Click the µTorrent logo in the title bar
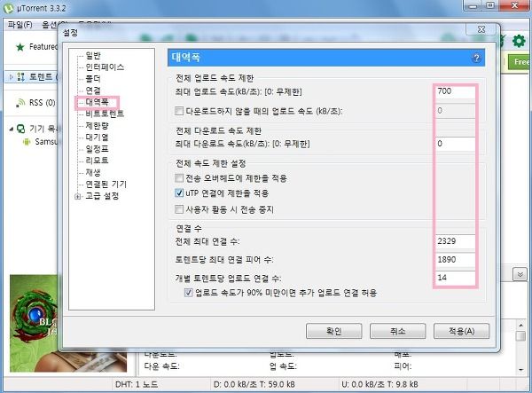Screen dimensions: 532x393 (x=8, y=8)
